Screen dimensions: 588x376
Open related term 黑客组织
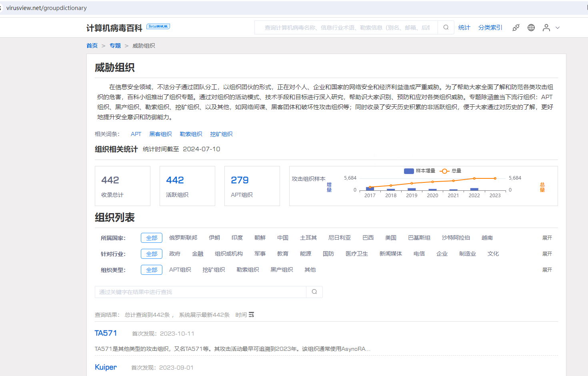tap(160, 134)
